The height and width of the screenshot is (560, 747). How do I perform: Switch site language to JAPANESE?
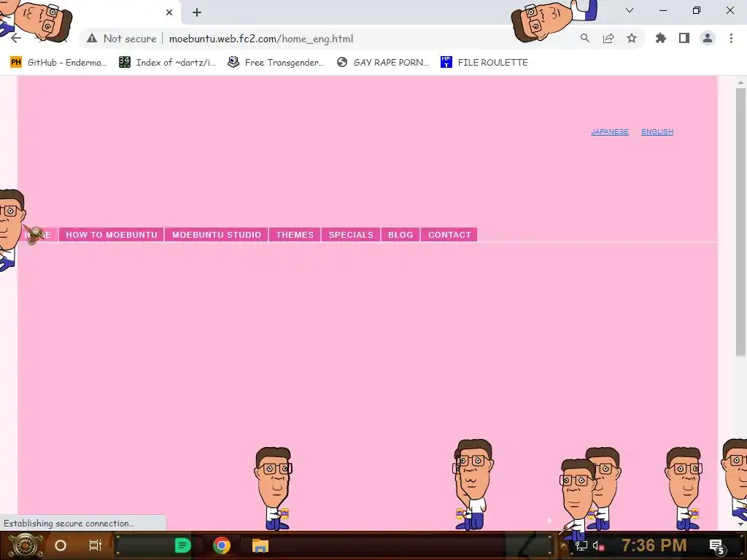(610, 132)
